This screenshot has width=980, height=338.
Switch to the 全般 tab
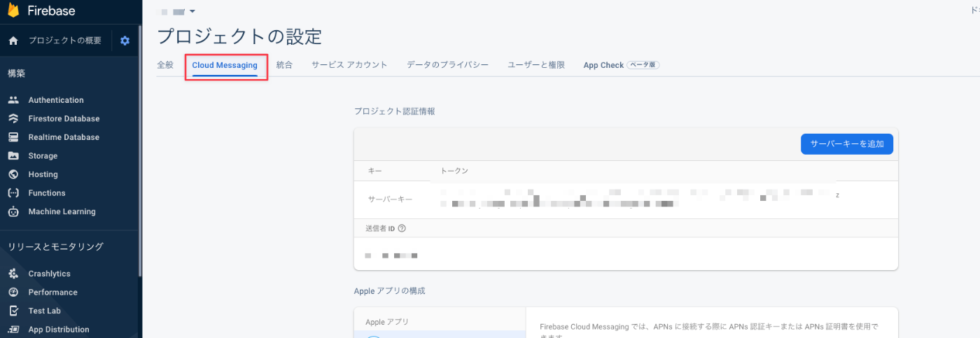click(165, 65)
